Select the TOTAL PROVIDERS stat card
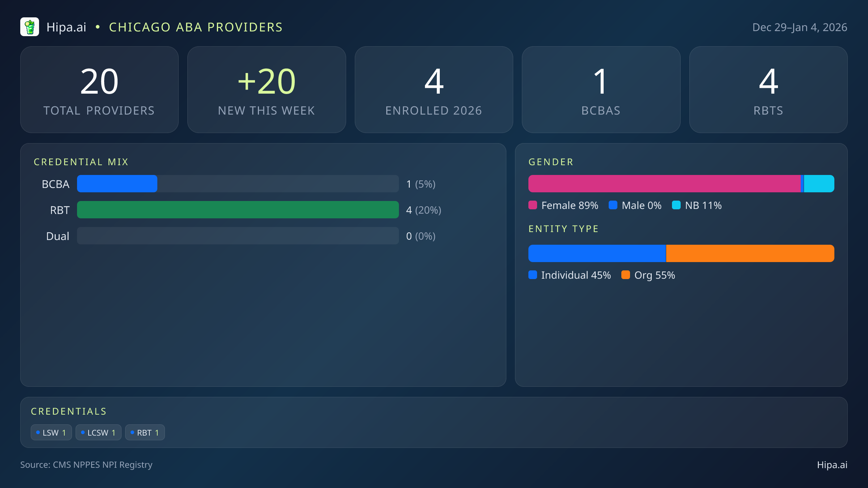The image size is (868, 488). (100, 89)
